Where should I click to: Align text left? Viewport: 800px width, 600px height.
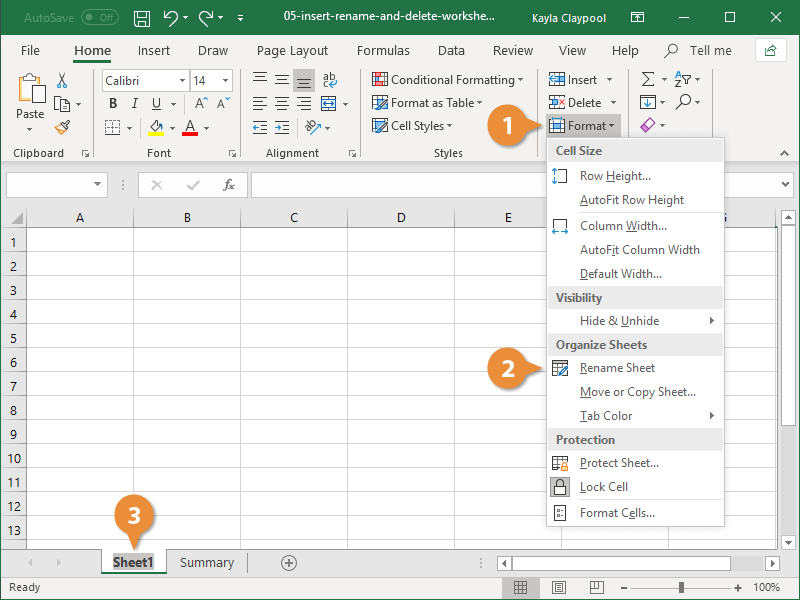click(x=260, y=104)
